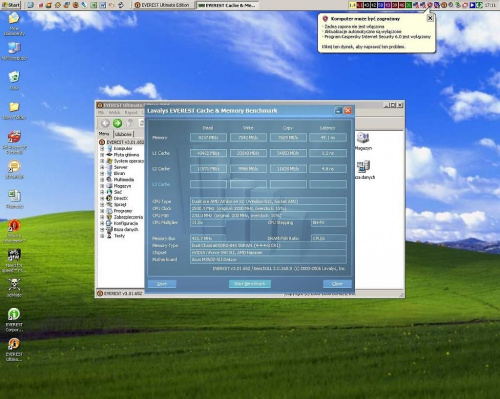The width and height of the screenshot is (500, 399).
Task: Open the Baza danych icon in right pane
Action: [x=364, y=170]
